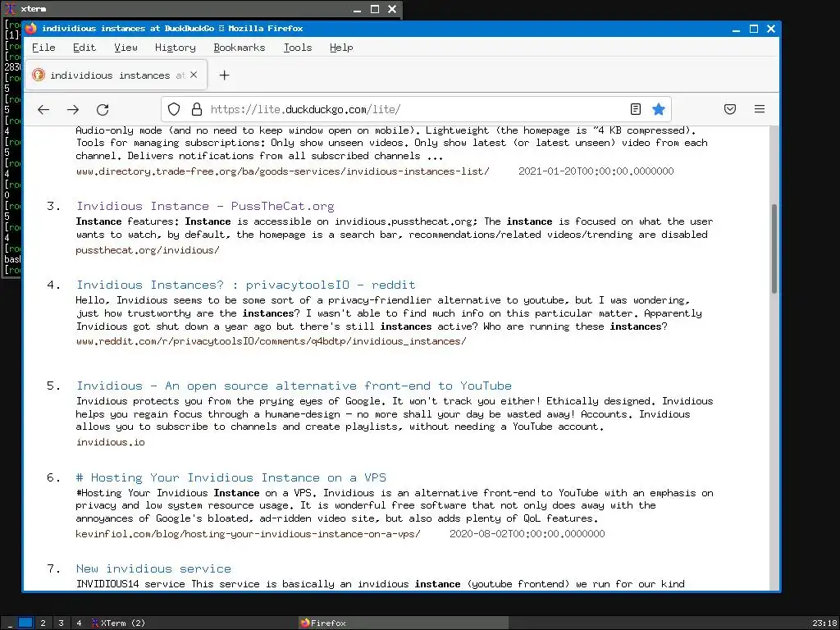Open '# Hosting Your Invidious Instance on a VPS'

[x=231, y=478]
